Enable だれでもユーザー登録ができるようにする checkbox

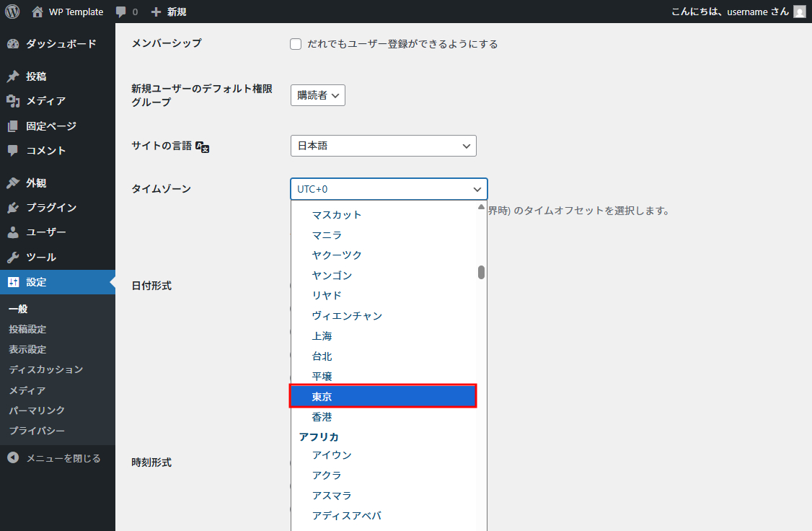coord(296,44)
